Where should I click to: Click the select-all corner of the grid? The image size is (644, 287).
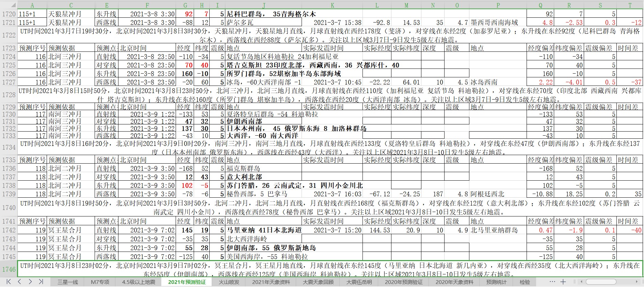(x=9, y=5)
